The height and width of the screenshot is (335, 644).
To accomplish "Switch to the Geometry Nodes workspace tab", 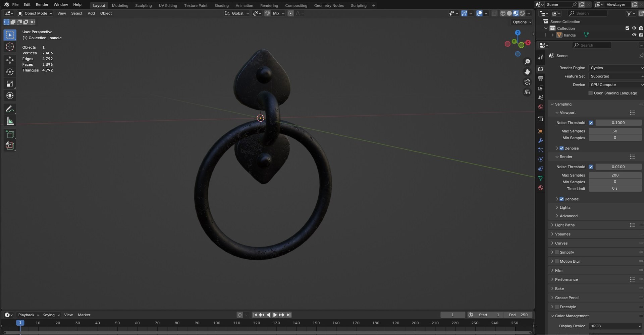I will click(329, 5).
